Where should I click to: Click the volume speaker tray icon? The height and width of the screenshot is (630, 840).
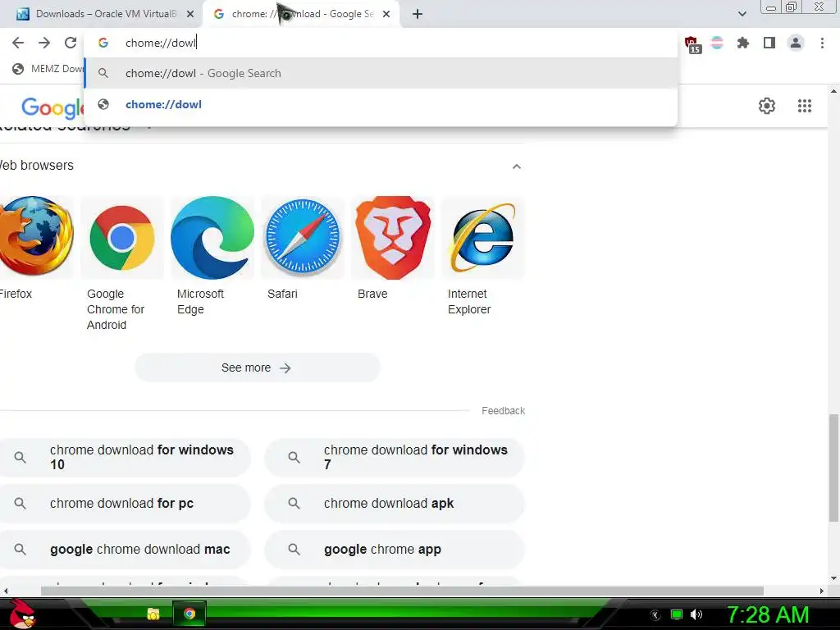(696, 614)
